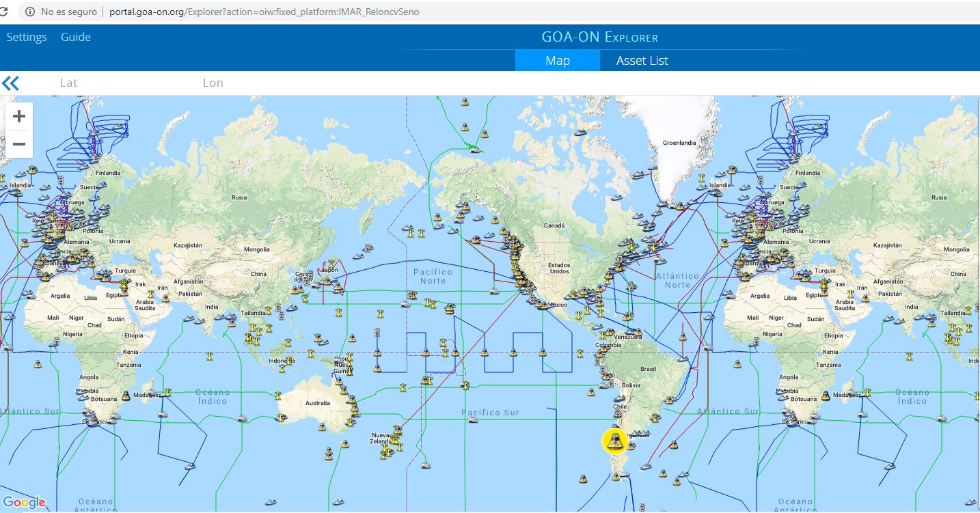Click the Canadá map label
The height and width of the screenshot is (513, 980).
pos(554,225)
